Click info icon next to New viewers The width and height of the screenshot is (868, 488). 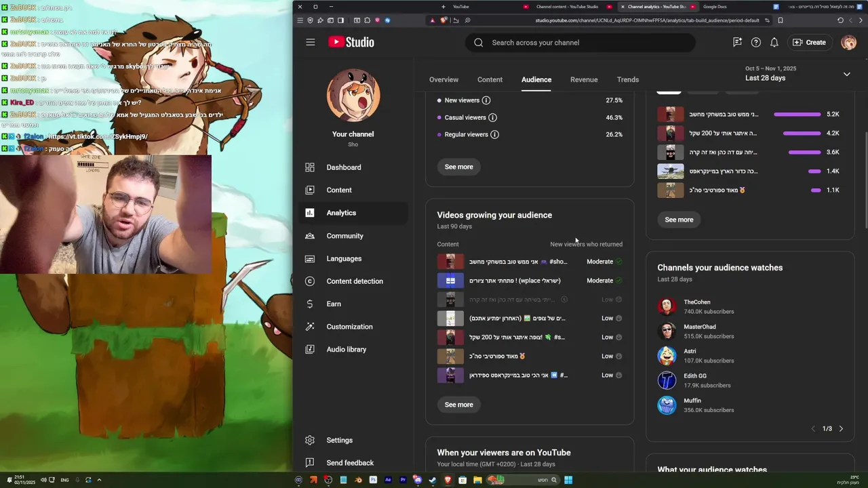pyautogui.click(x=486, y=100)
